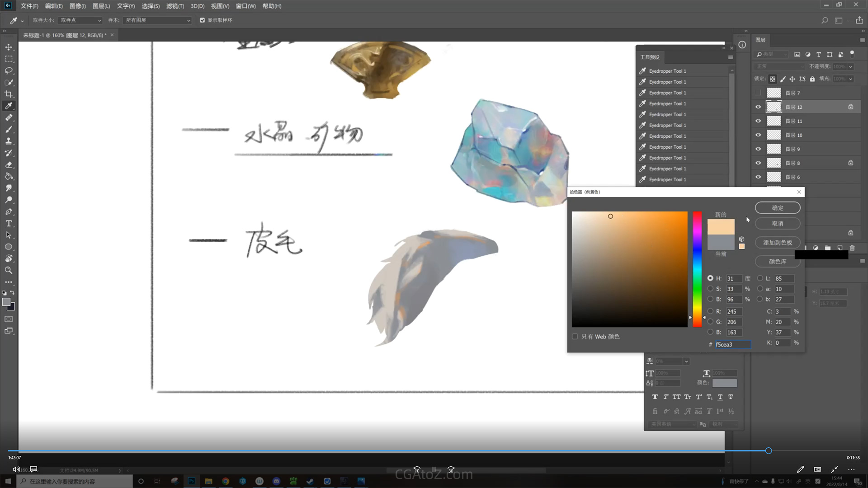Expand the layer opacity dropdown arrow

[x=850, y=66]
